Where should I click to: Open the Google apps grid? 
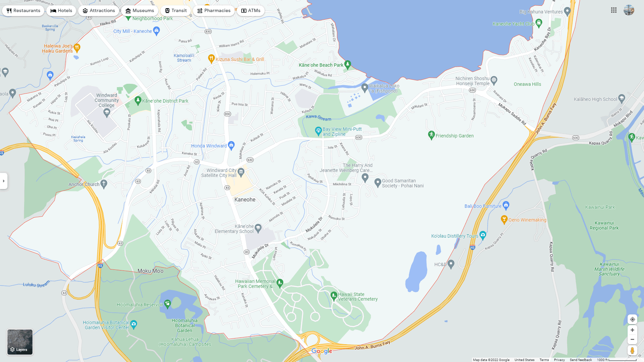pos(614,10)
